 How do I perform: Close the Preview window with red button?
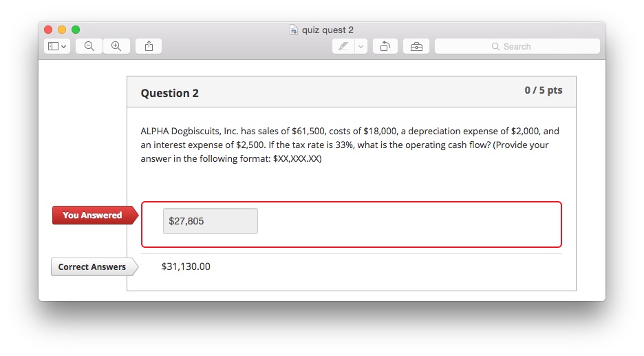[x=48, y=30]
